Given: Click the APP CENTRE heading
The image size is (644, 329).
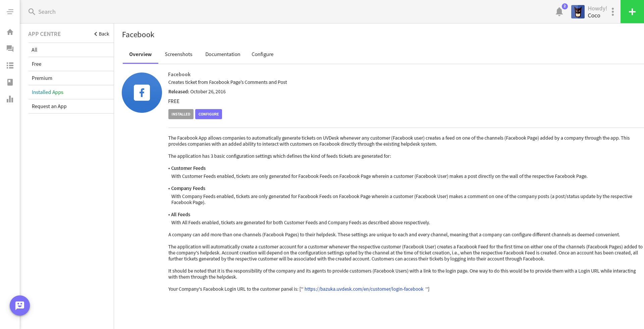Looking at the screenshot, I should pos(45,34).
